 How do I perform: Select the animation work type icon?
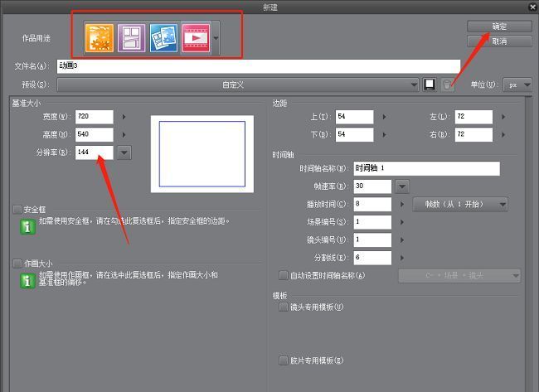tap(196, 38)
